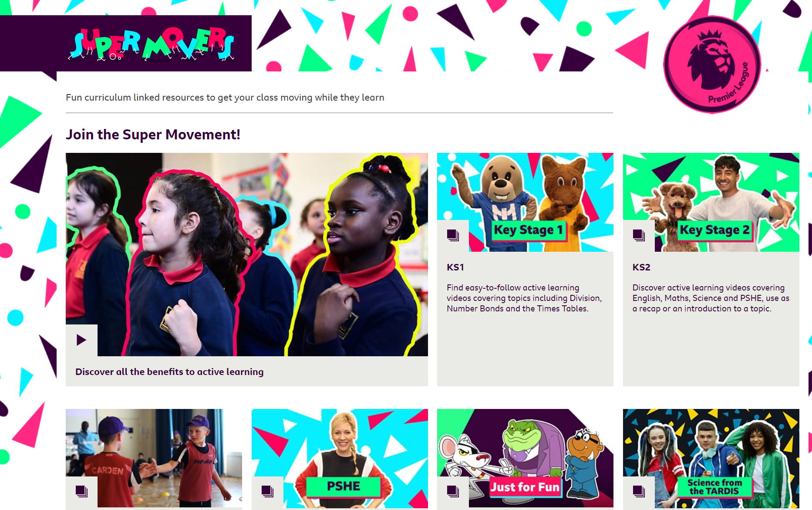Image resolution: width=812 pixels, height=510 pixels.
Task: Select the Key Stage 2 thumbnail image
Action: 711,202
